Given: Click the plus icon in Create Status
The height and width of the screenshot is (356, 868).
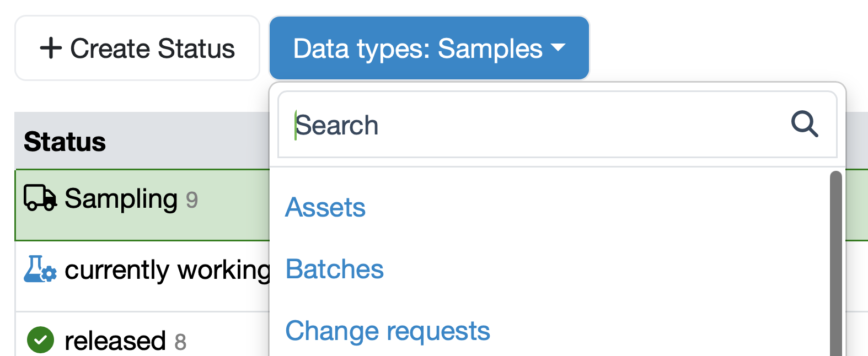Looking at the screenshot, I should click(51, 48).
